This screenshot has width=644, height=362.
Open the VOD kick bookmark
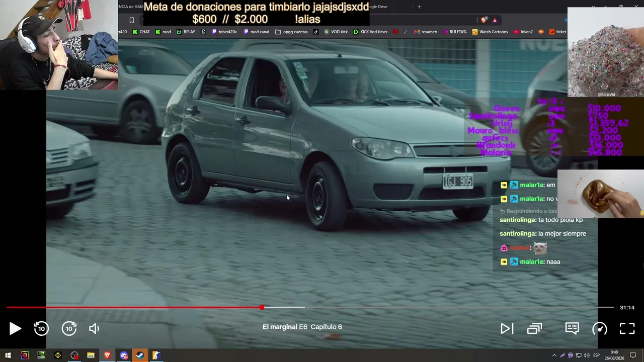(x=336, y=32)
